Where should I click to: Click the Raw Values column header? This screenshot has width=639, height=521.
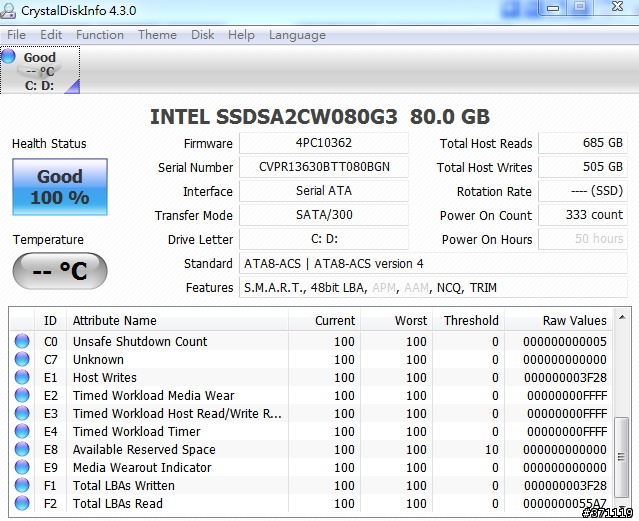tap(559, 320)
